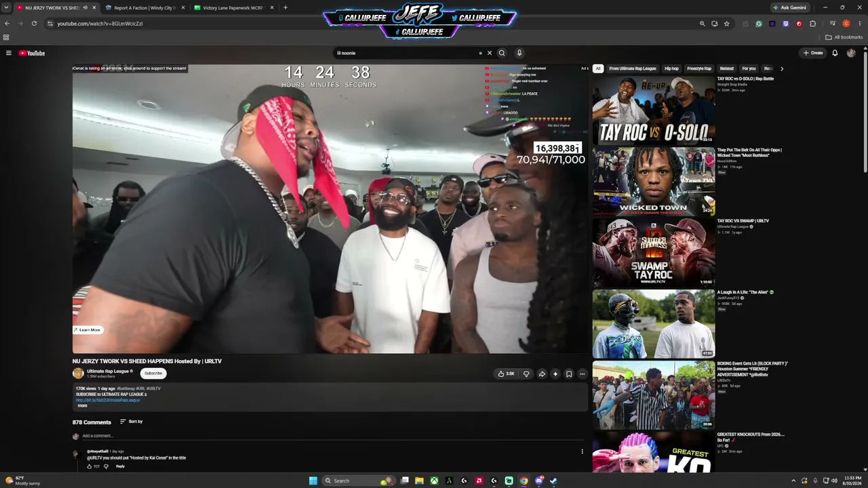Open the Sort by comments dropdown

point(132,422)
